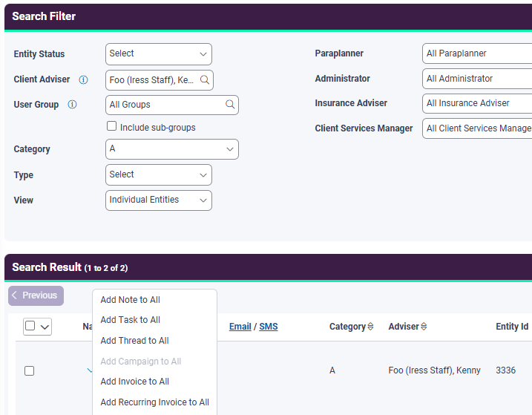Image resolution: width=532 pixels, height=415 pixels.
Task: Click the Previous page button
Action: (x=36, y=295)
